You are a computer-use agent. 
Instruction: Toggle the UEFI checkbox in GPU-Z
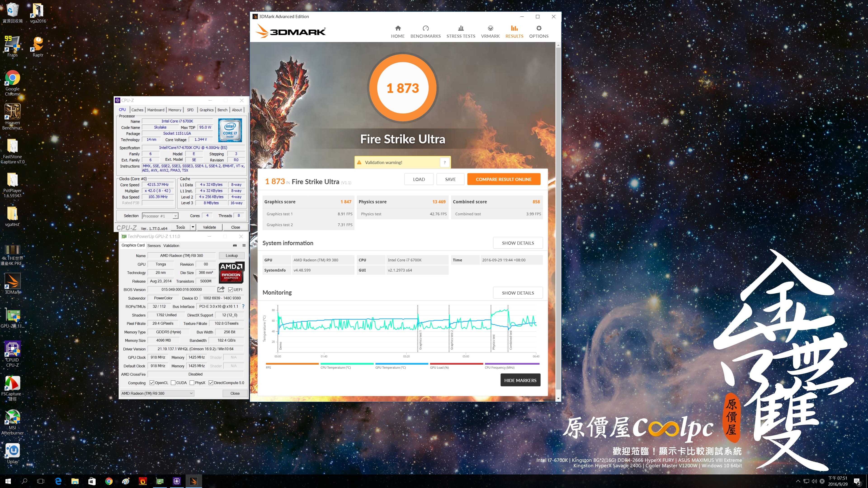click(x=231, y=290)
